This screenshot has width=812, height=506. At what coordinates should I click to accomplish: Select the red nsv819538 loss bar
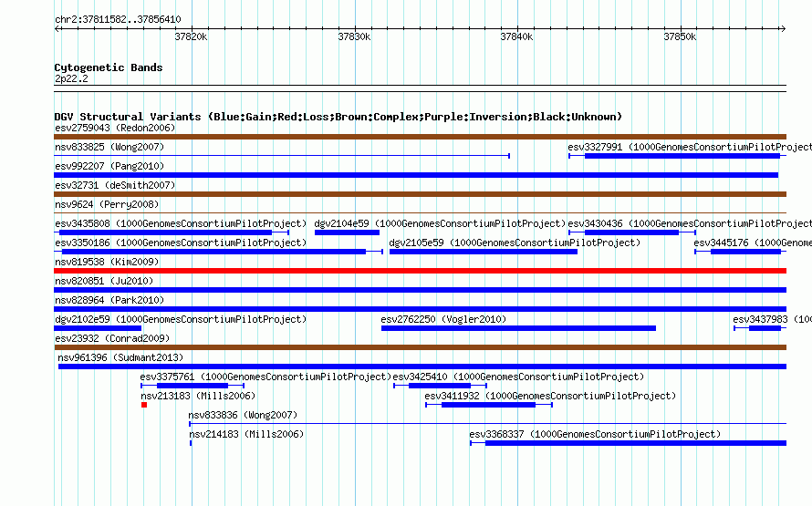click(420, 271)
